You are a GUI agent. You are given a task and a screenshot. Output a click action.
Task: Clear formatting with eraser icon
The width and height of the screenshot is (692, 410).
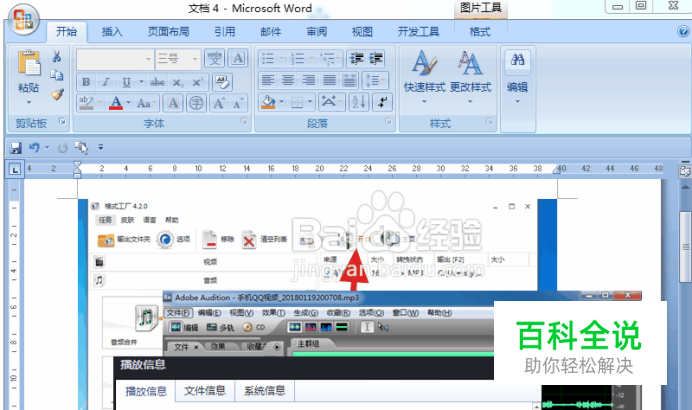[222, 82]
